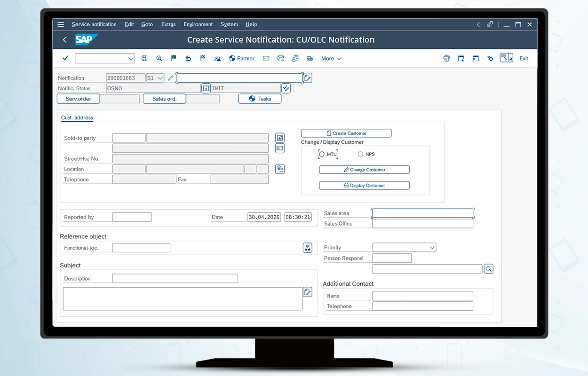Click the Tasks button
Viewport: 588px width, 376px height.
260,99
